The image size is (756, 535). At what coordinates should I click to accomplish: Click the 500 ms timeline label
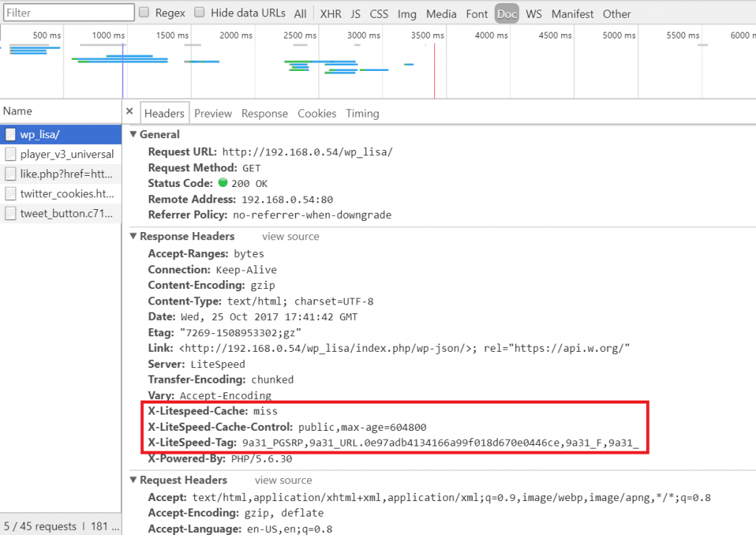point(47,35)
